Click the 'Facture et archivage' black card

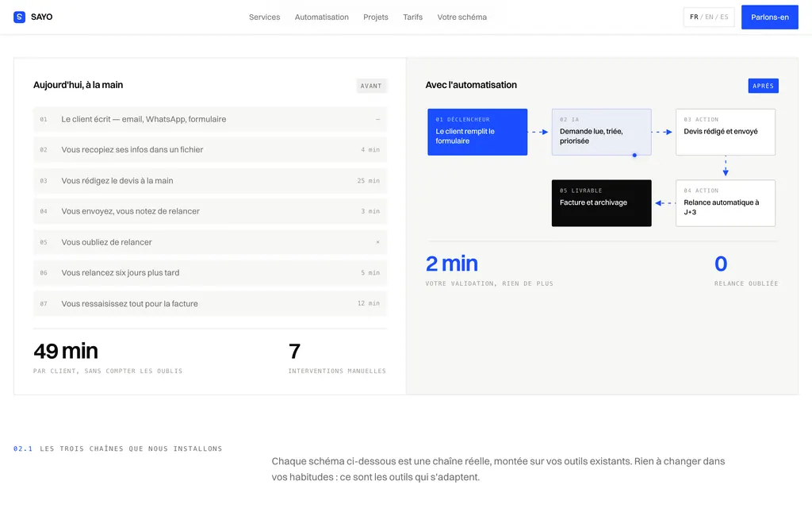601,203
